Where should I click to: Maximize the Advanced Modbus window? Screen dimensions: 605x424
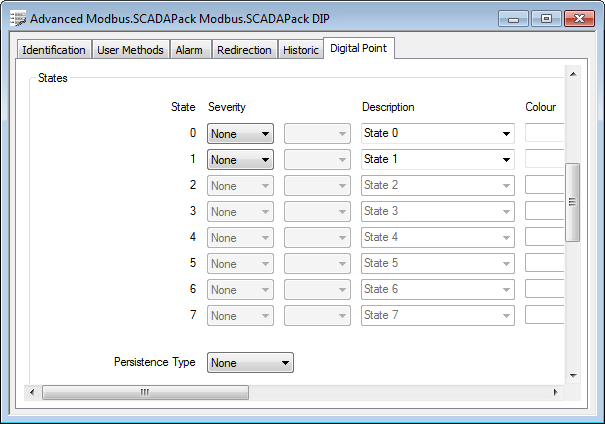547,18
